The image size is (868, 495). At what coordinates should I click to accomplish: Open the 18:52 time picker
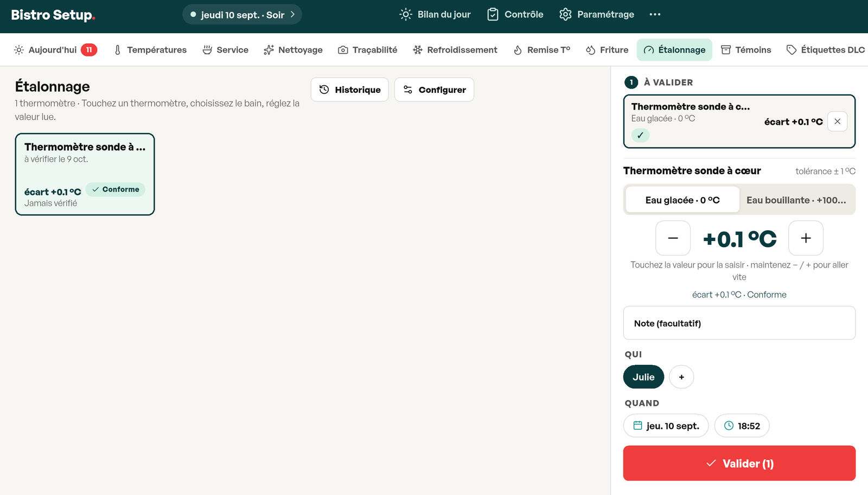click(742, 426)
